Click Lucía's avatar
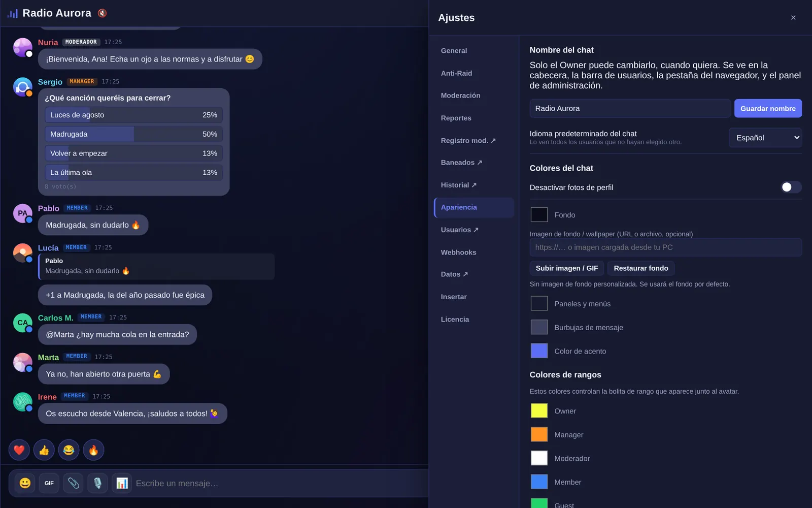The width and height of the screenshot is (812, 508). click(x=23, y=253)
